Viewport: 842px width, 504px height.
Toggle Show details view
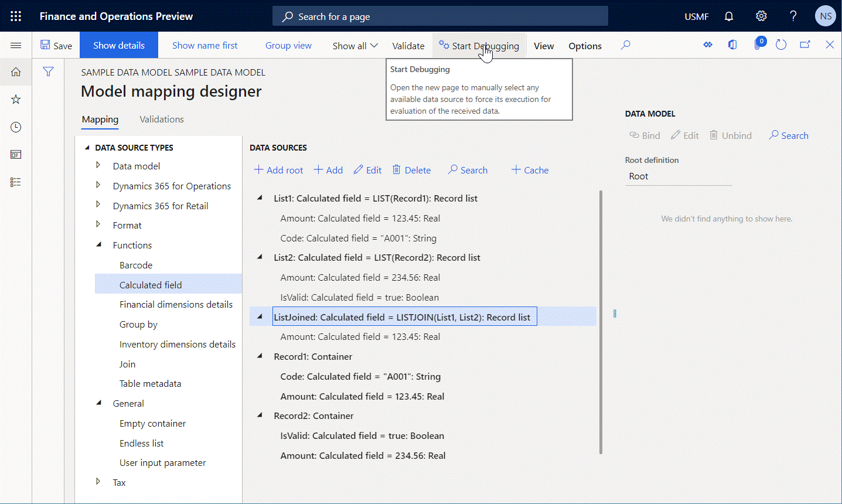click(x=118, y=45)
